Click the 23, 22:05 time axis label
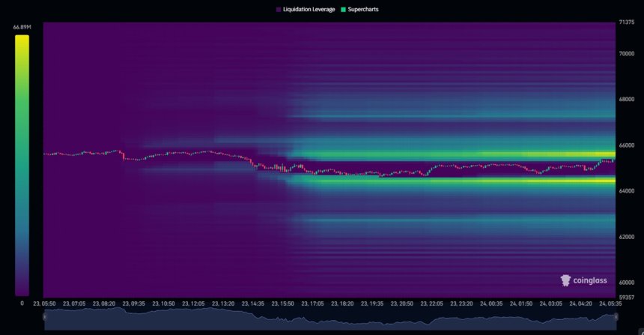The height and width of the screenshot is (335, 644). pyautogui.click(x=431, y=304)
